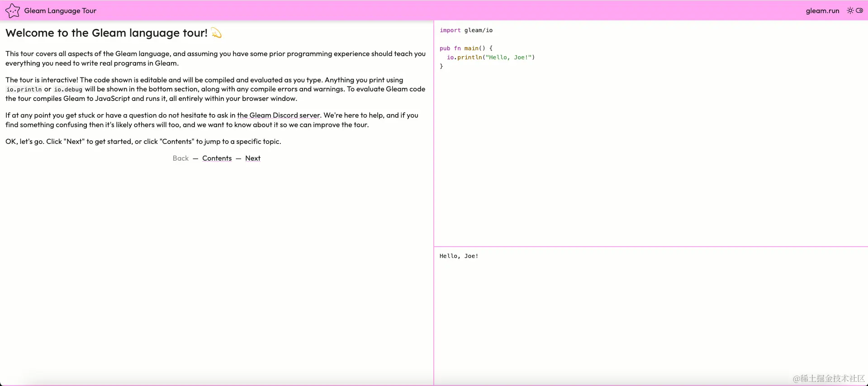Follow 'the Gleam Discord server' link
Image resolution: width=868 pixels, height=386 pixels.
278,115
